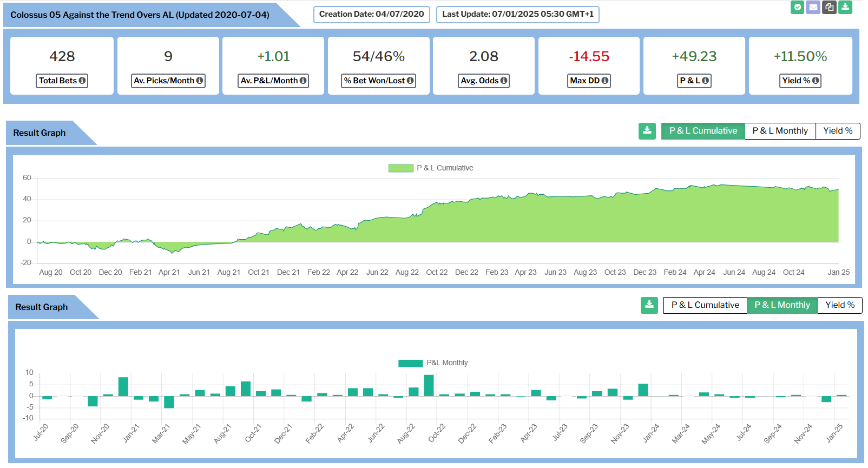This screenshot has height=468, width=868.
Task: Click the tallest bar near Oct-22
Action: (429, 385)
